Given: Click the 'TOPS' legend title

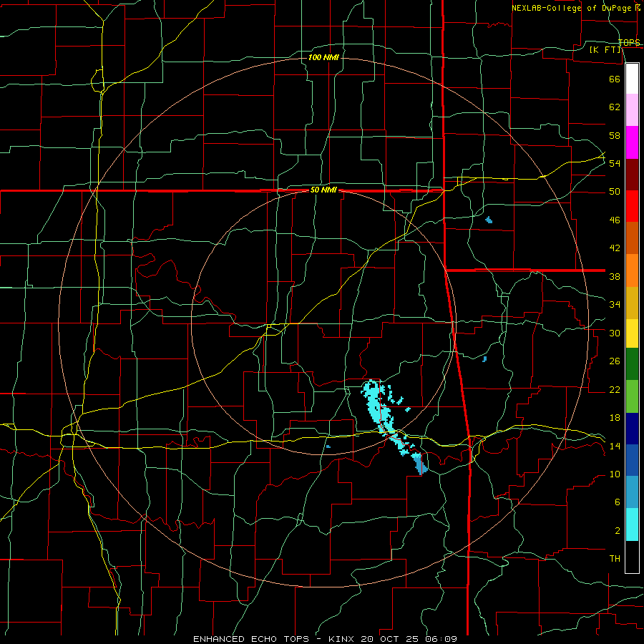Looking at the screenshot, I should click(x=629, y=43).
